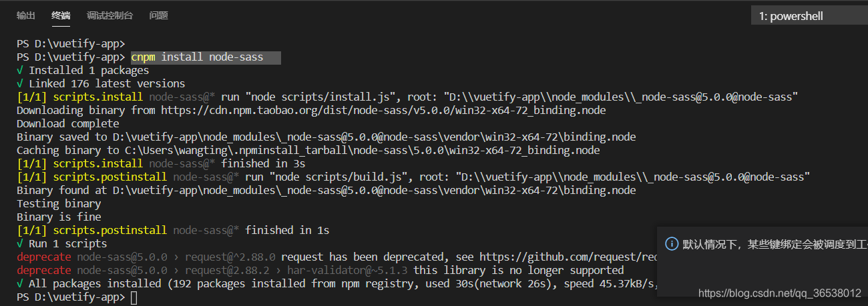Click the blog.csdn.net watermark URL

coord(780,293)
